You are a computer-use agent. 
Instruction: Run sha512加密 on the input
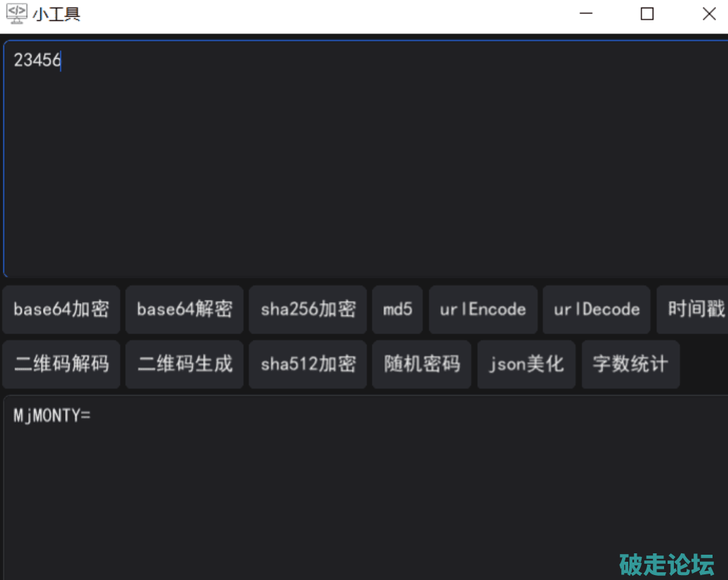(308, 364)
